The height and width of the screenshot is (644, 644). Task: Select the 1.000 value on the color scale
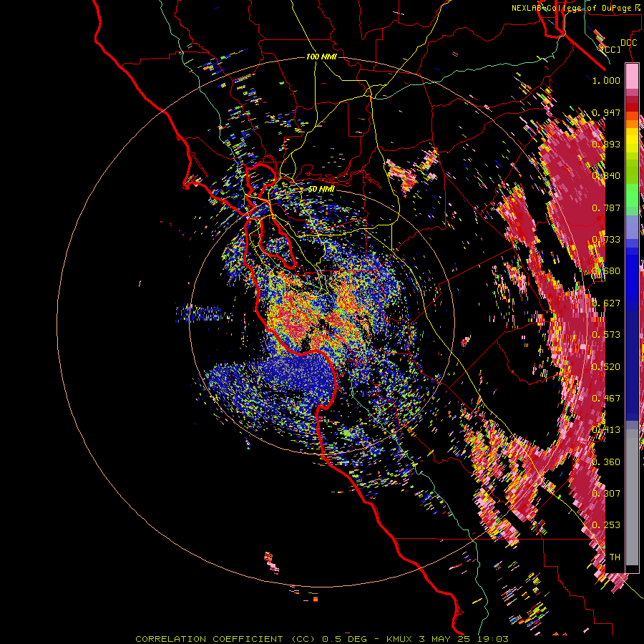(606, 80)
